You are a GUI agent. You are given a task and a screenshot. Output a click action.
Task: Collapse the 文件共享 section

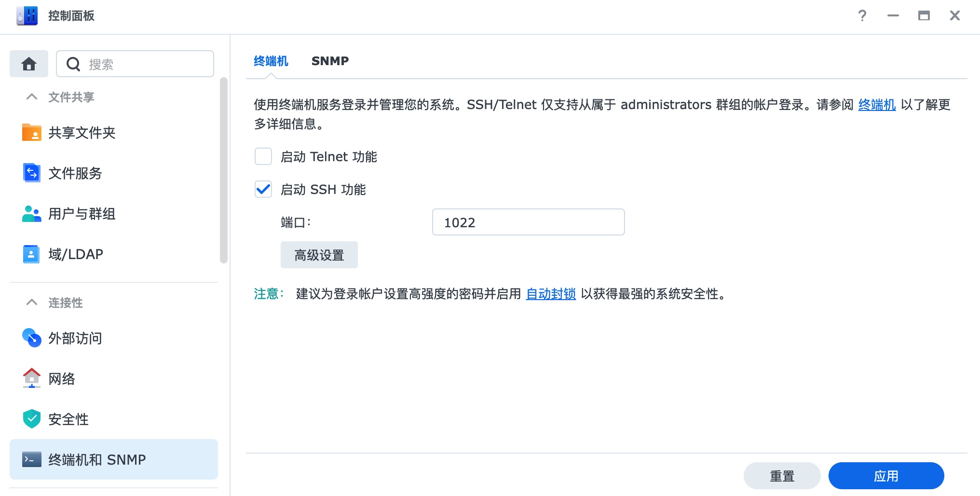(32, 97)
